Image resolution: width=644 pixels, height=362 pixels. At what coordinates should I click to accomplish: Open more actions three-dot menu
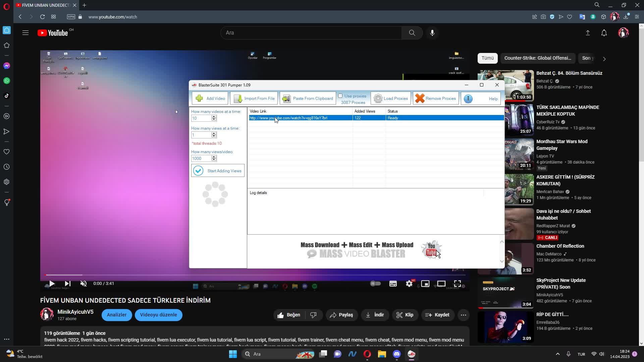coord(464,315)
